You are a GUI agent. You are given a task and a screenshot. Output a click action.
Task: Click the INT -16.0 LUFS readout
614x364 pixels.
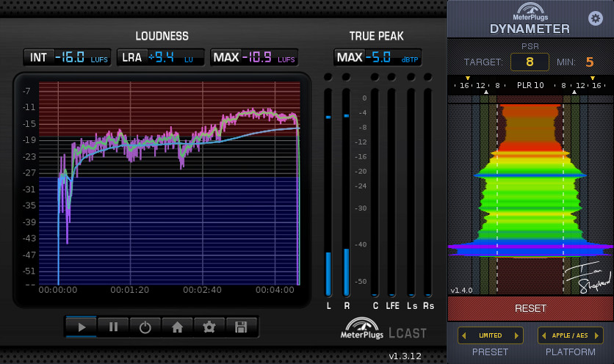(68, 57)
